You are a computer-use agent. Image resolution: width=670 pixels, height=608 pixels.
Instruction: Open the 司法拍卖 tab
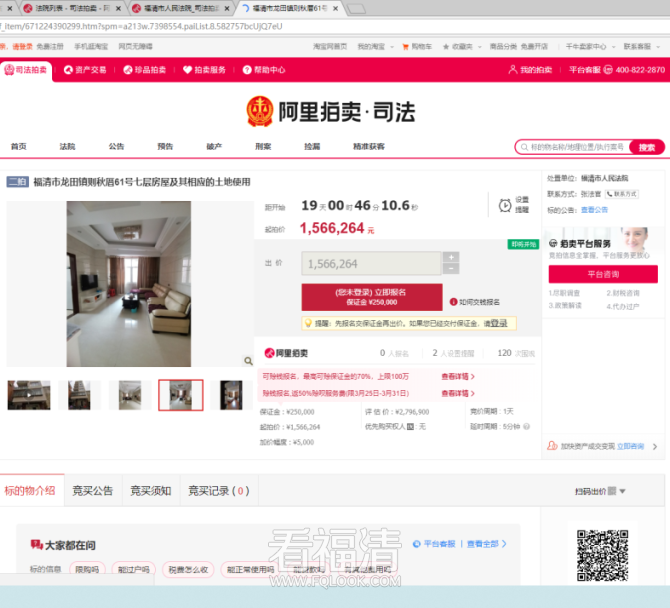(26, 70)
